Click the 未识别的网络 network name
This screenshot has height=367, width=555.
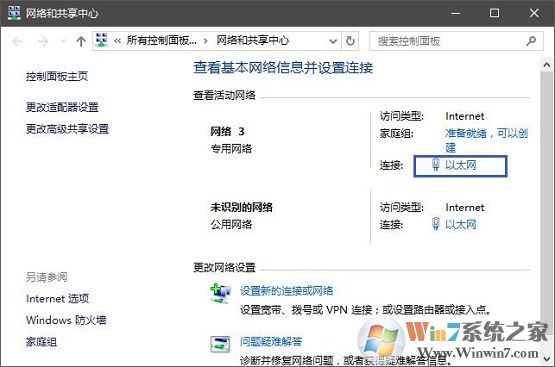[241, 207]
